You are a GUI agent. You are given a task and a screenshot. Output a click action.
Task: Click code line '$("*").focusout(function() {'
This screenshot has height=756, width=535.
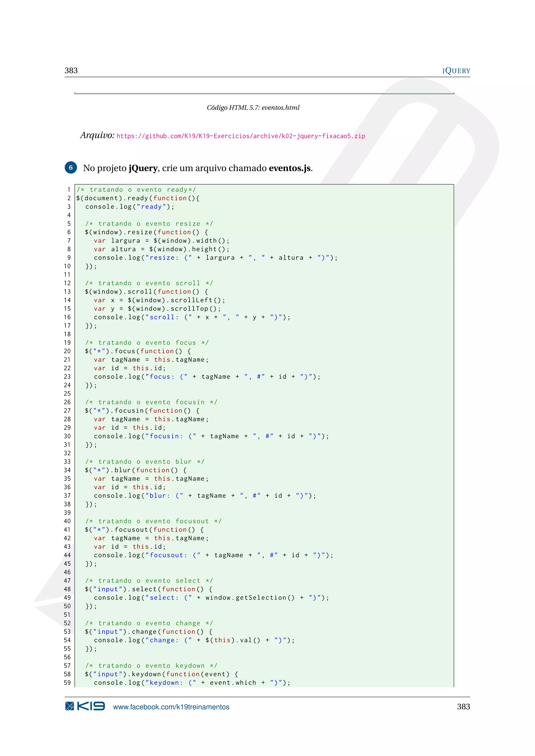pyautogui.click(x=145, y=530)
